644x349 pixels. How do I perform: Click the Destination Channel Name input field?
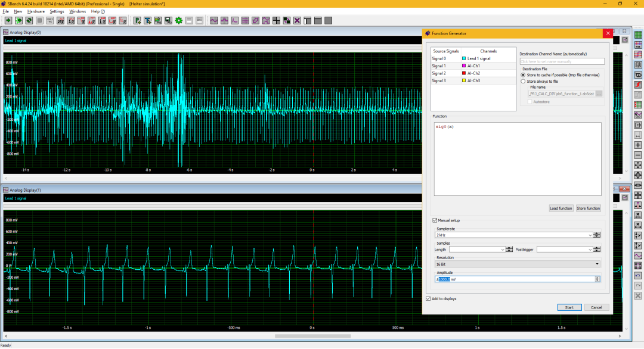coord(562,61)
